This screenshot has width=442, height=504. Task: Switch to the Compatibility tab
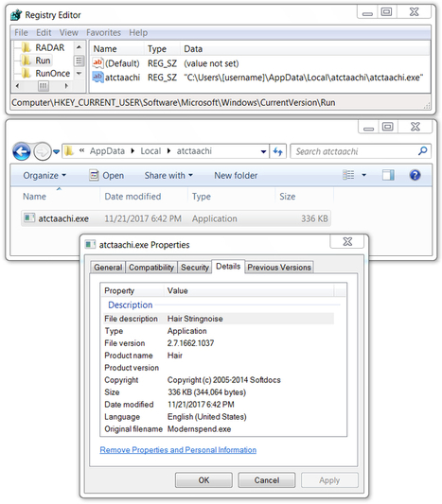[x=151, y=268]
